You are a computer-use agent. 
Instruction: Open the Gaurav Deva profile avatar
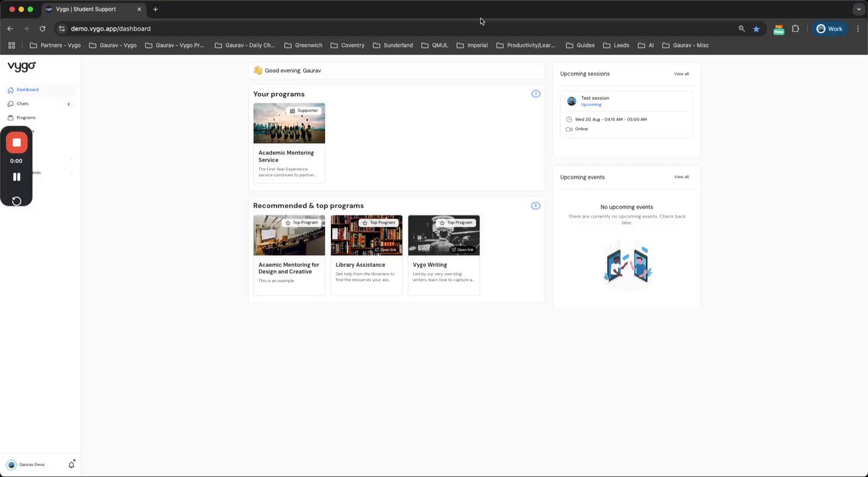[x=11, y=464]
